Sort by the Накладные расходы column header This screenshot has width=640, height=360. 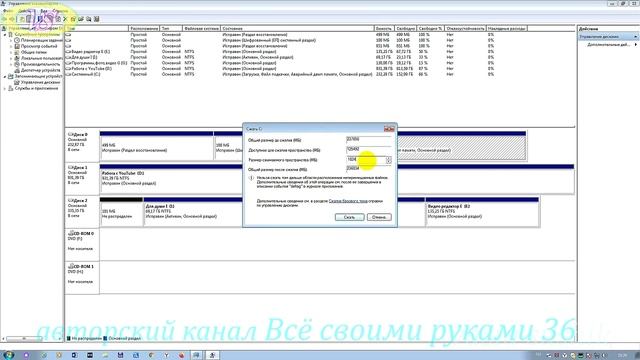coord(507,29)
